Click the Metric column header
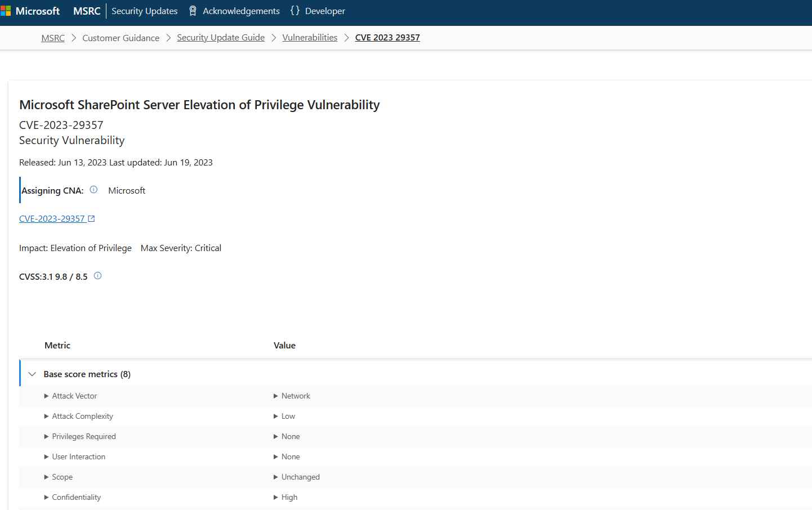 coord(57,345)
